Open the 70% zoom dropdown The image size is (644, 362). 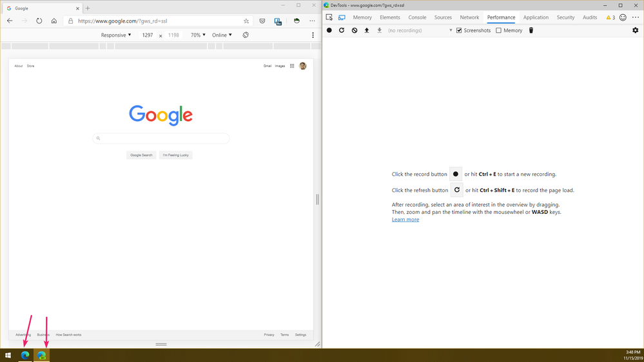pyautogui.click(x=198, y=35)
